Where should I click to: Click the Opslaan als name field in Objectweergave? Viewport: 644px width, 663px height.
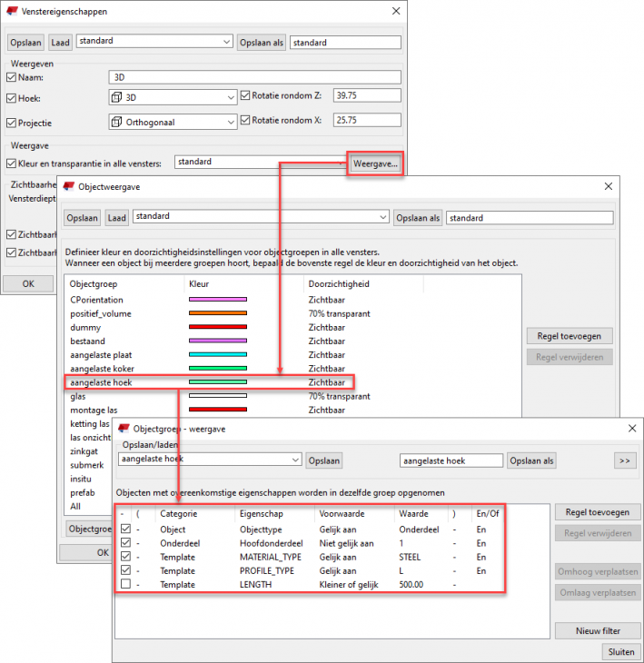click(x=530, y=218)
